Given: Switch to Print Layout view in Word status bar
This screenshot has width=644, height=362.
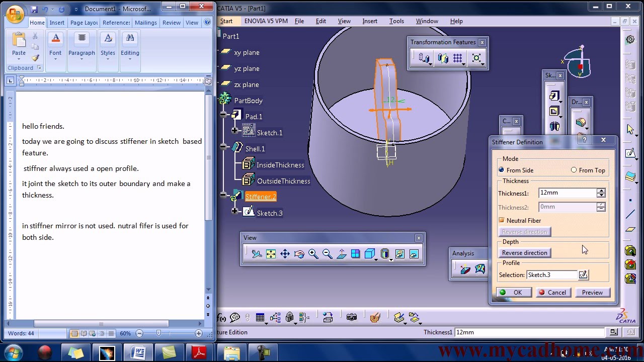Looking at the screenshot, I should click(x=74, y=333).
